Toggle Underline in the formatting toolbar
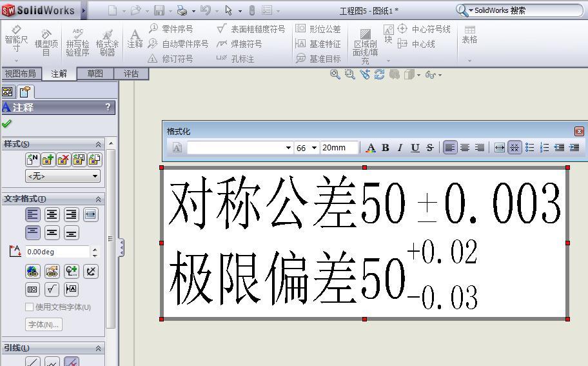588x366 pixels. (415, 148)
